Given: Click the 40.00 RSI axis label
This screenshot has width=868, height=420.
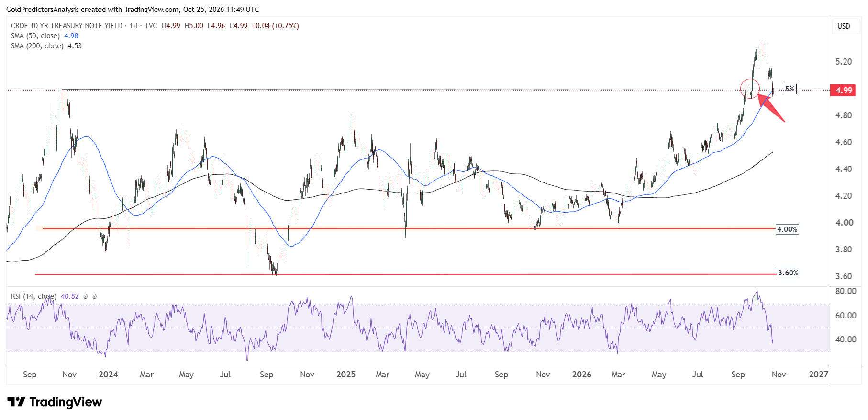Looking at the screenshot, I should [846, 340].
